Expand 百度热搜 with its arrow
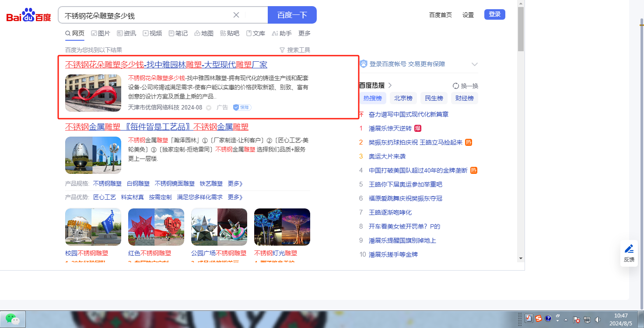 [390, 85]
